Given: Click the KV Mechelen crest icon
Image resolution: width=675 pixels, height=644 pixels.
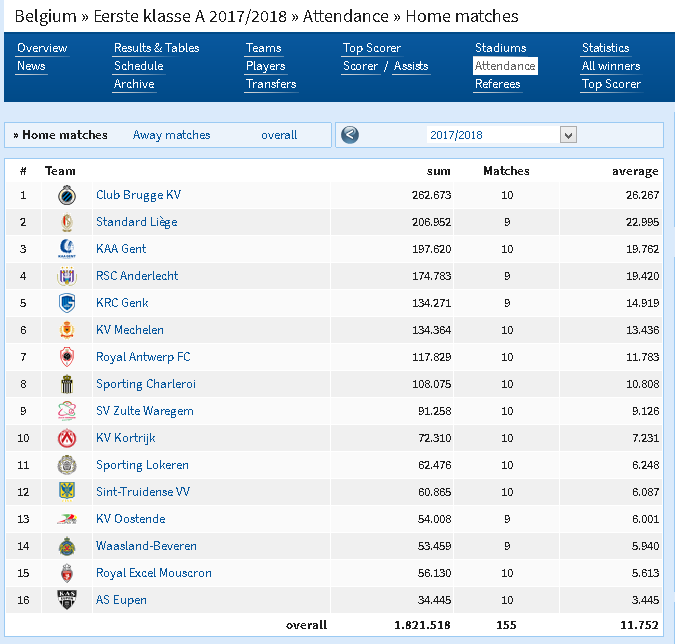Looking at the screenshot, I should (x=67, y=330).
